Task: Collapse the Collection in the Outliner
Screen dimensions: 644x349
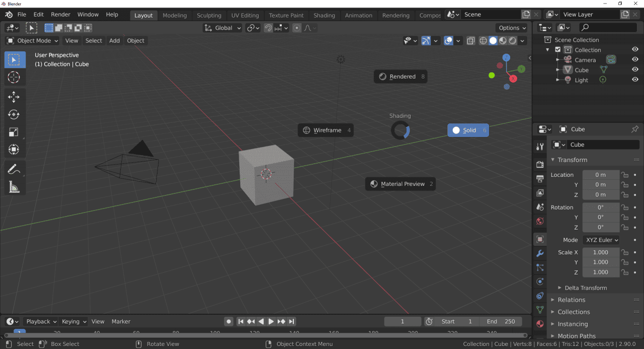Action: coord(547,49)
